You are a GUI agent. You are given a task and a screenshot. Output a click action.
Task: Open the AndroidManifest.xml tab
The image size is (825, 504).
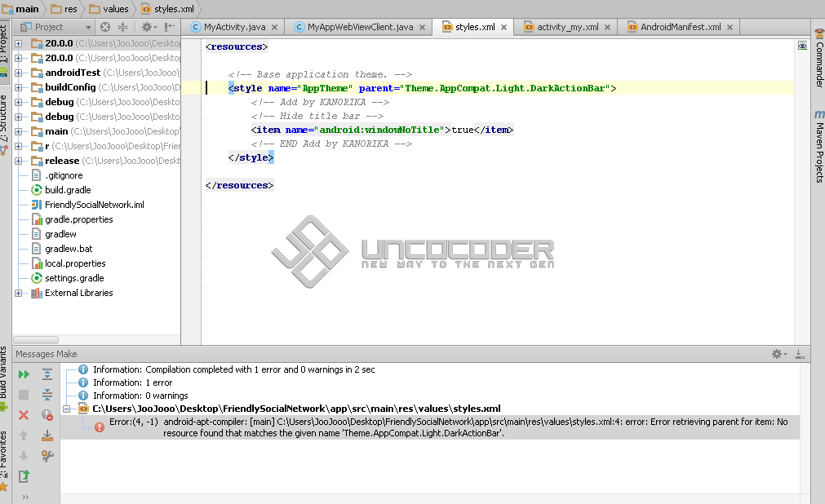point(681,27)
